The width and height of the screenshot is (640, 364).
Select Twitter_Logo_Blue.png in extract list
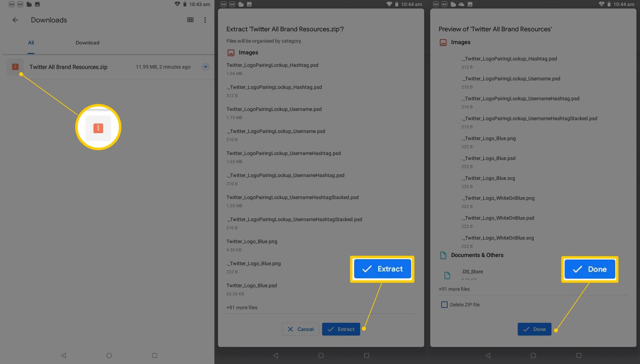[252, 242]
